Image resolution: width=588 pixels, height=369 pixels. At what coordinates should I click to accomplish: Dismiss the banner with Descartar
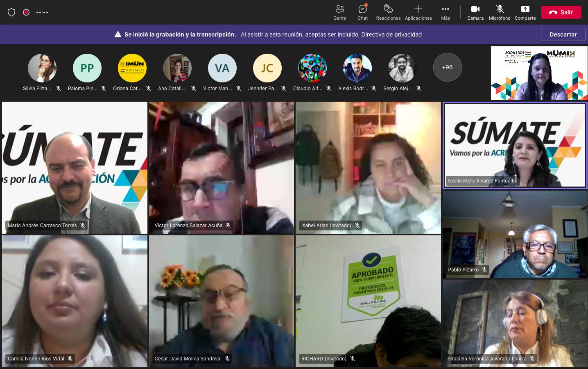point(563,34)
